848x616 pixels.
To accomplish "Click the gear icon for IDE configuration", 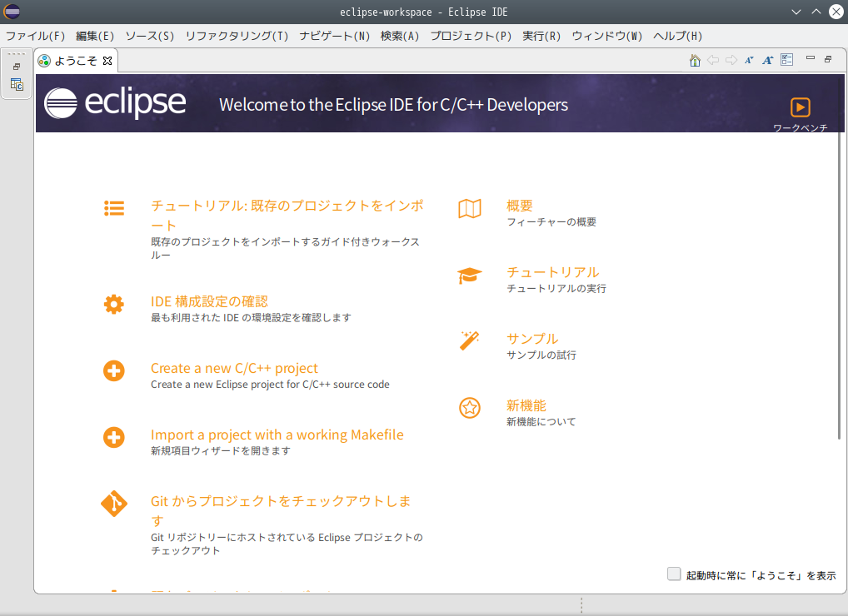I will [x=113, y=304].
